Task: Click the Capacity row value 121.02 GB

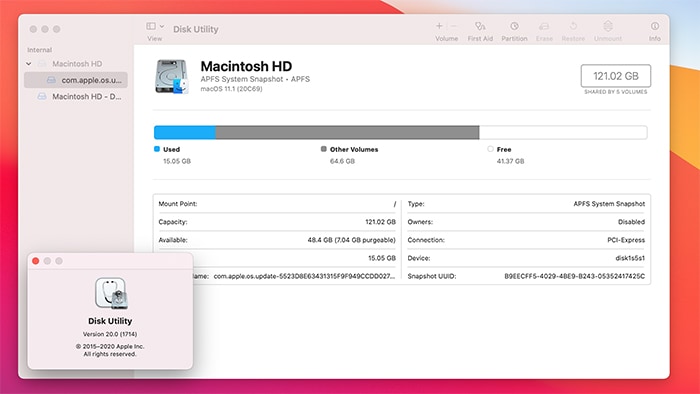Action: point(380,222)
